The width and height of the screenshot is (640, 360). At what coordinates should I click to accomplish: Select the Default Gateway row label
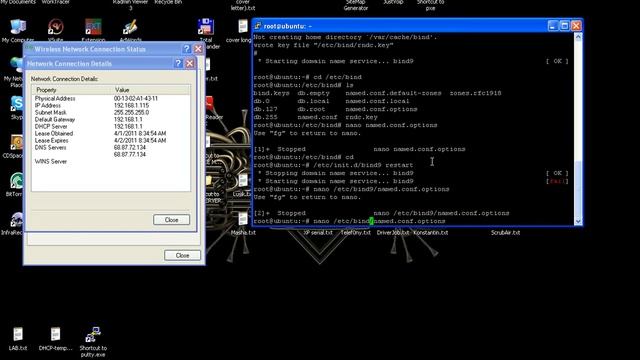(x=55, y=120)
